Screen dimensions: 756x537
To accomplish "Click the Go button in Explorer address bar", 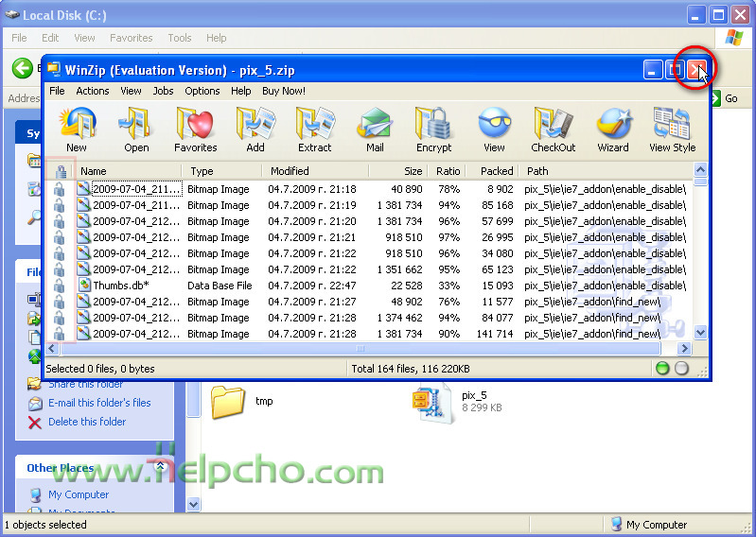I will 725,98.
